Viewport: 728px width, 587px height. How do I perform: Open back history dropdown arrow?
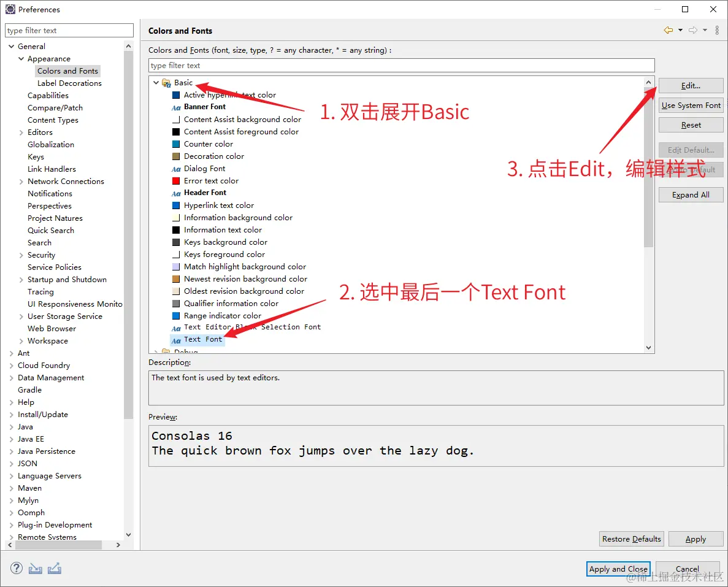pyautogui.click(x=680, y=30)
